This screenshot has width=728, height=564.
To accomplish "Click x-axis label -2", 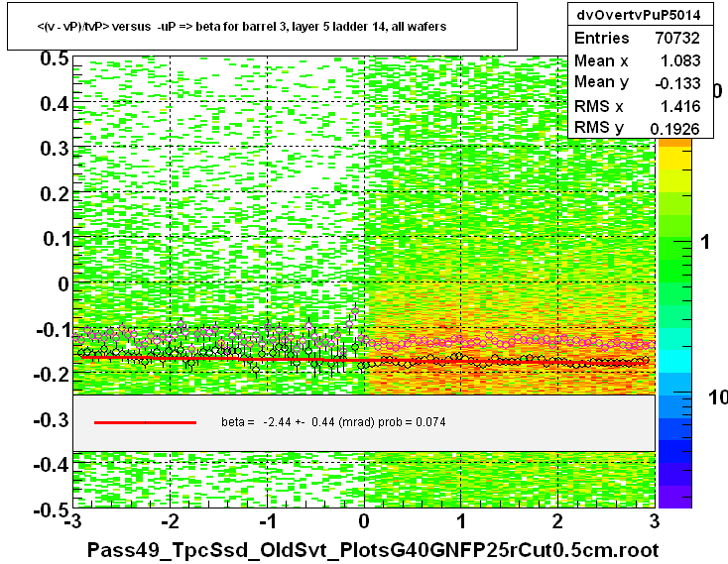I will 171,521.
